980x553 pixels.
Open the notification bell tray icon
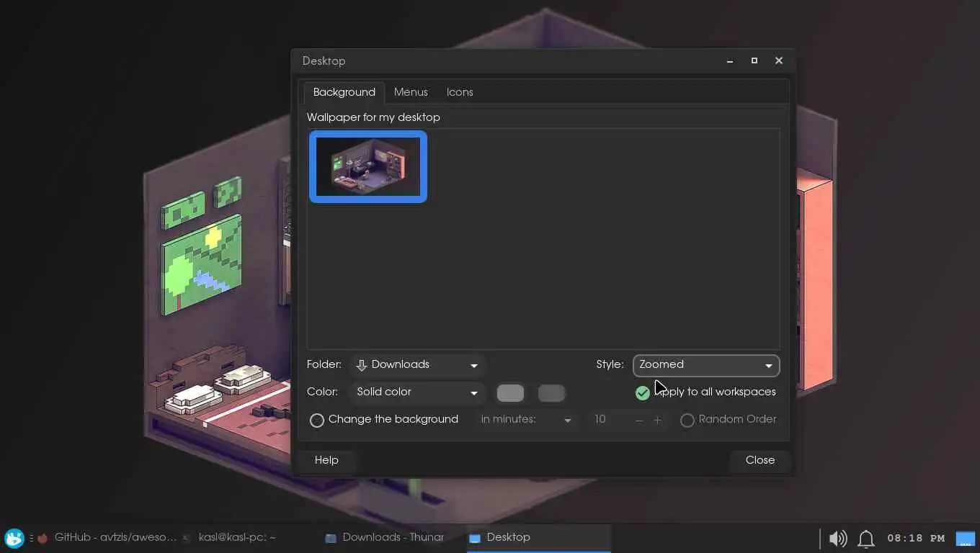tap(865, 538)
